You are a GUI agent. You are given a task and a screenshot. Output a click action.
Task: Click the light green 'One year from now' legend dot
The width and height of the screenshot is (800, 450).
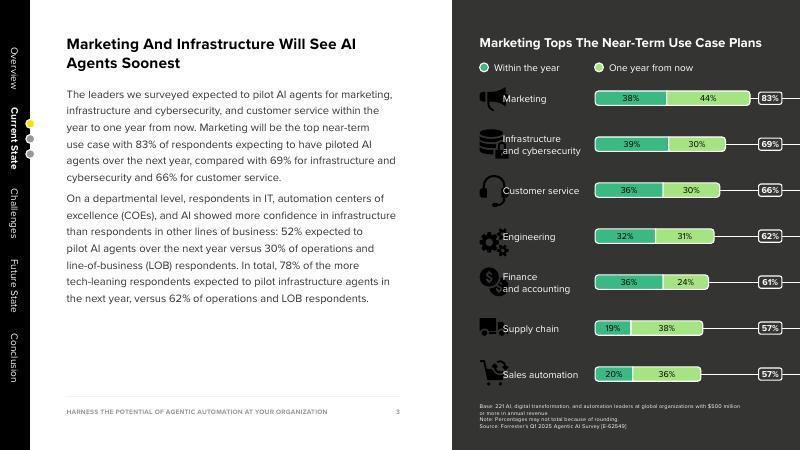tap(599, 68)
